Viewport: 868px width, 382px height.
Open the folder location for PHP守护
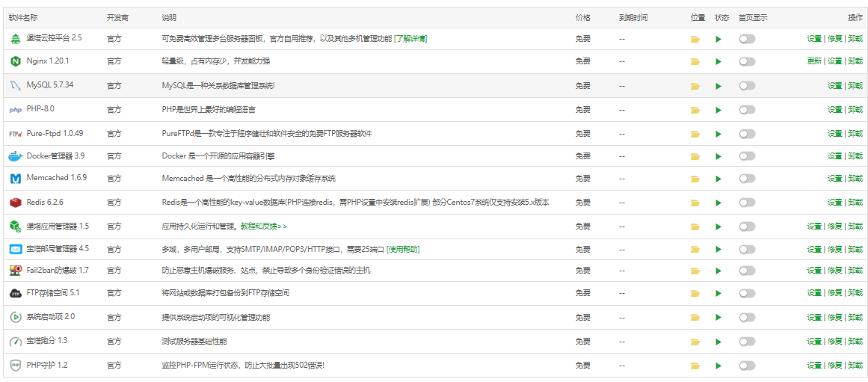695,366
